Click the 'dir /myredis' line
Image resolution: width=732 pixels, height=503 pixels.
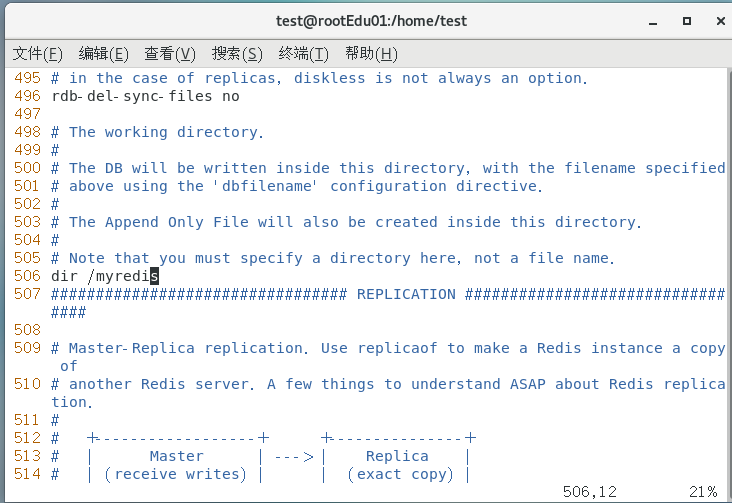[x=104, y=276]
